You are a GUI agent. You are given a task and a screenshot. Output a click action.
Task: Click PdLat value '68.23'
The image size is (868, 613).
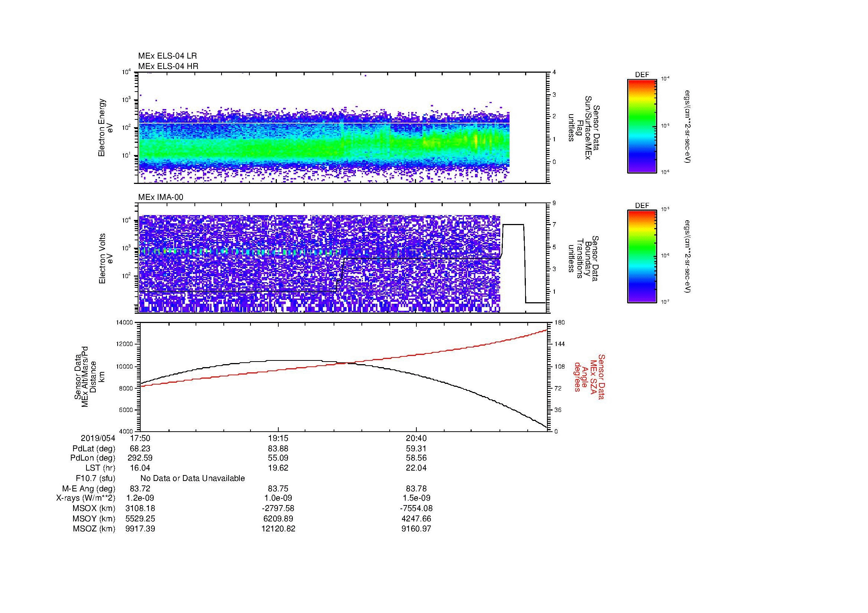click(140, 449)
